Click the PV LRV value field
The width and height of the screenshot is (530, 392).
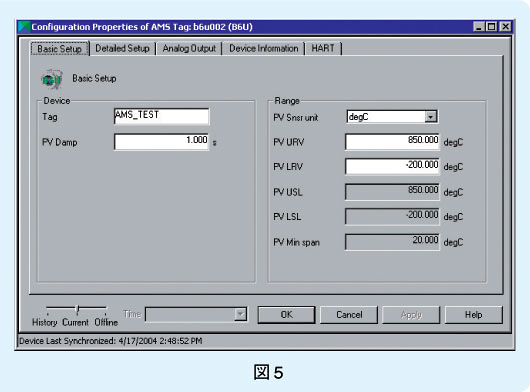392,166
